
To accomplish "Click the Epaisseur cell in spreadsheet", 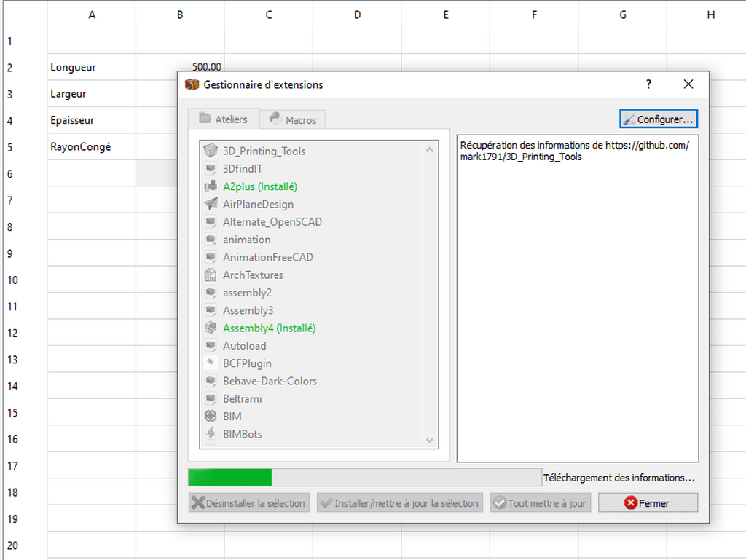I will (91, 120).
